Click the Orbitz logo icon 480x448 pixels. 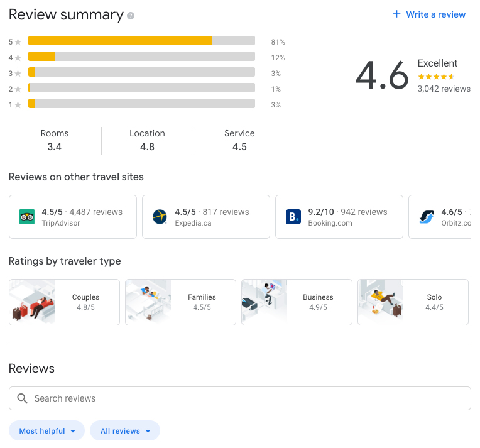tap(427, 217)
